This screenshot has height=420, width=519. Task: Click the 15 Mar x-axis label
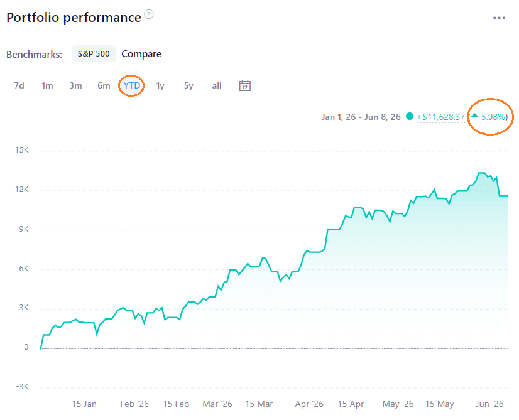[x=259, y=404]
